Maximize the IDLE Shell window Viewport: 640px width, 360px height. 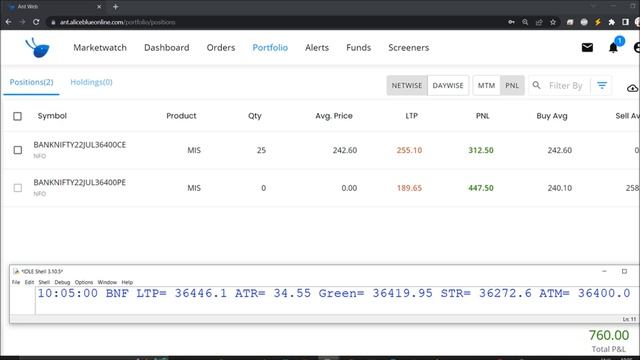(624, 271)
